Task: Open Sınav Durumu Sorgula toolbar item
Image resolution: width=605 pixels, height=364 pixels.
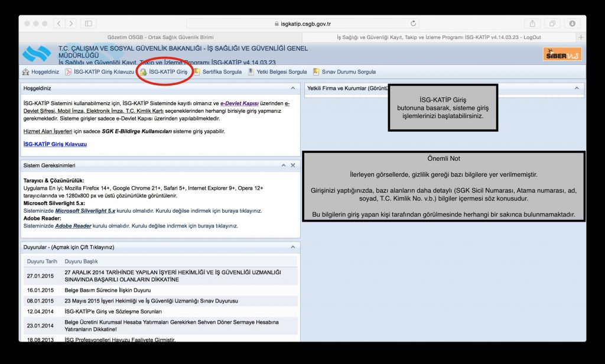Action: pos(344,72)
